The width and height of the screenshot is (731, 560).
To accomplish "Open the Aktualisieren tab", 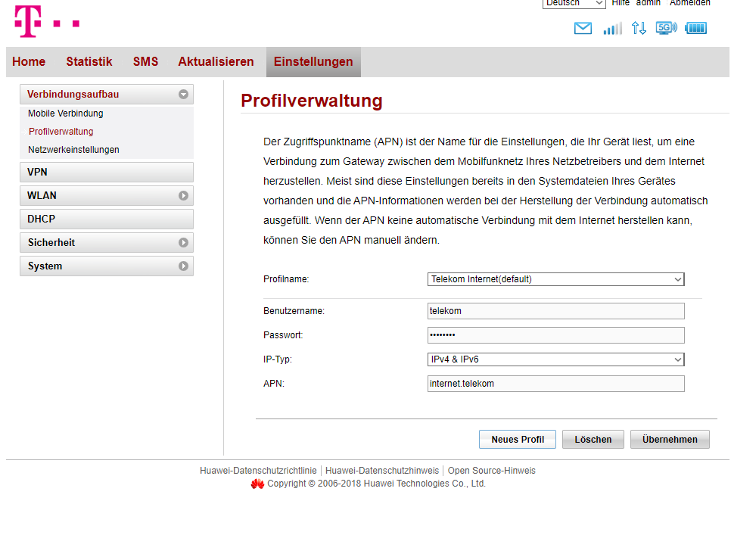I will [216, 62].
